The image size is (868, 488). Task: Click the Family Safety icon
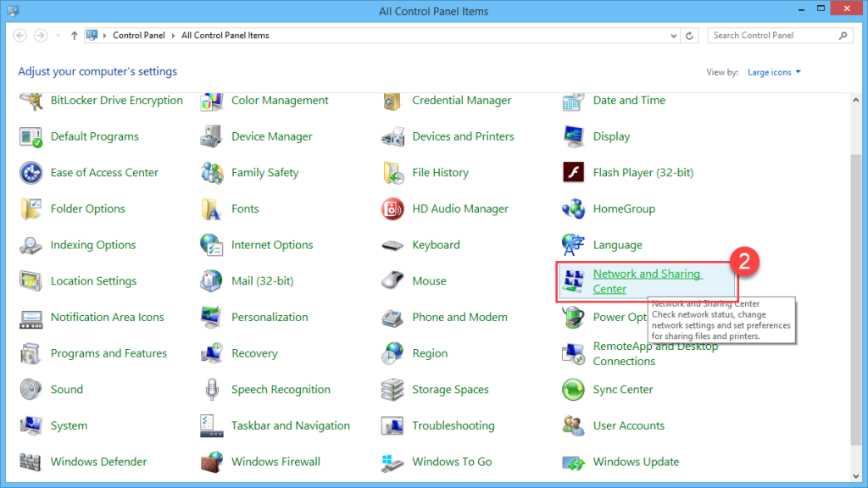211,173
